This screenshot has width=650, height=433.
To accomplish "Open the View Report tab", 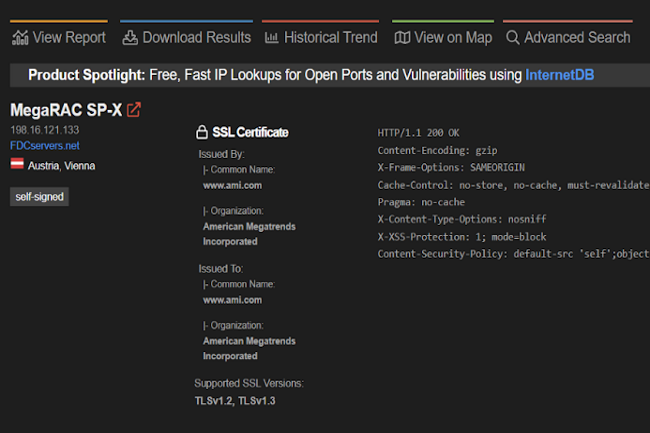I will point(69,38).
